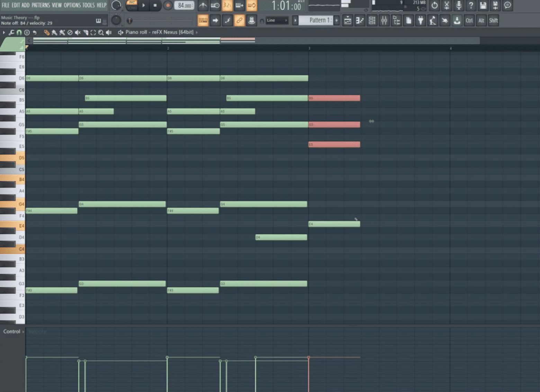Open the audio editor scissors icon
Viewport: 540px width, 392px height.
click(x=447, y=5)
